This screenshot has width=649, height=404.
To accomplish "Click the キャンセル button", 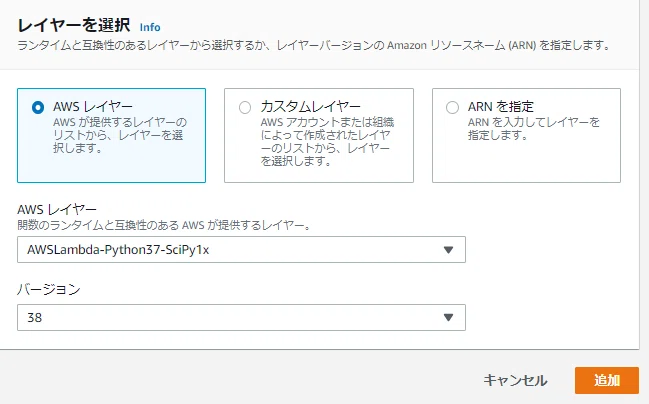I will click(515, 380).
